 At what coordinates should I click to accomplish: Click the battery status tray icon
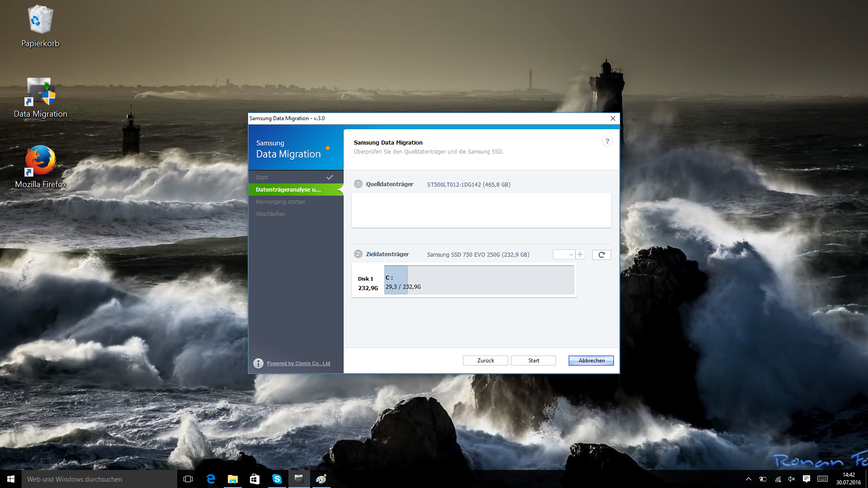(763, 479)
